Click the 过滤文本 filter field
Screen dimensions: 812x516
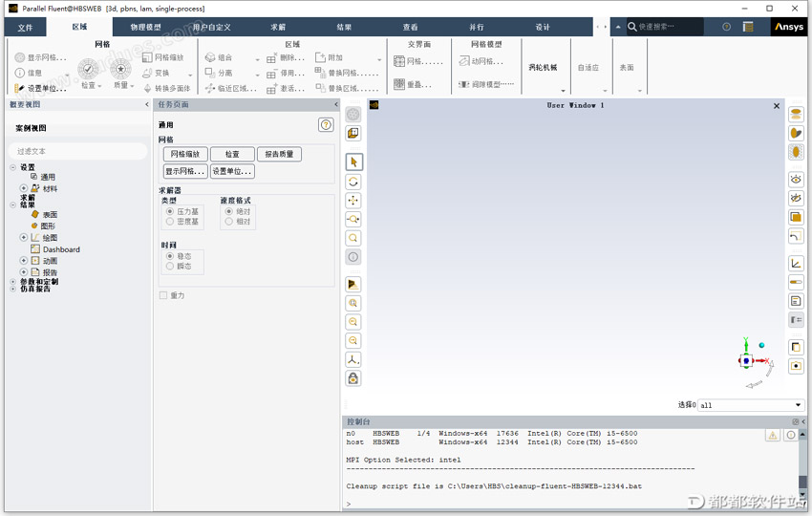(78, 151)
